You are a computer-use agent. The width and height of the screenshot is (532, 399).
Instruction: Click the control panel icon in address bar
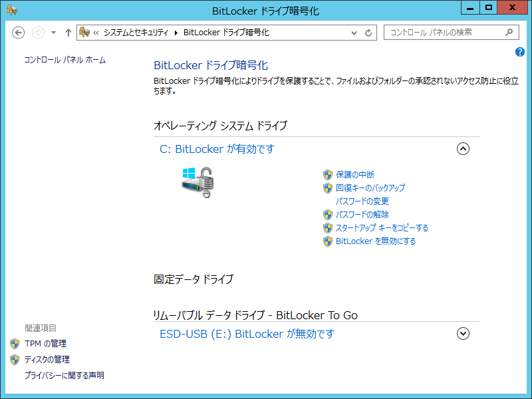(x=84, y=32)
